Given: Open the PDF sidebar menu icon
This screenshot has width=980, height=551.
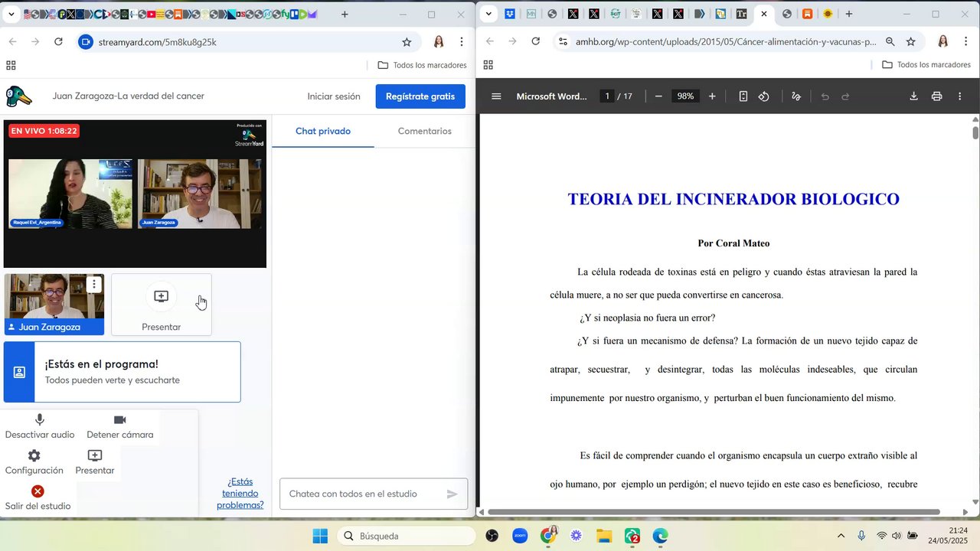Looking at the screenshot, I should (x=496, y=96).
